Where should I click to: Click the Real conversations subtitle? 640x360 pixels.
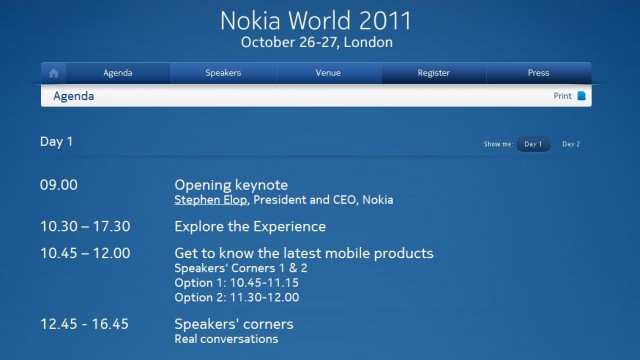[x=226, y=339]
